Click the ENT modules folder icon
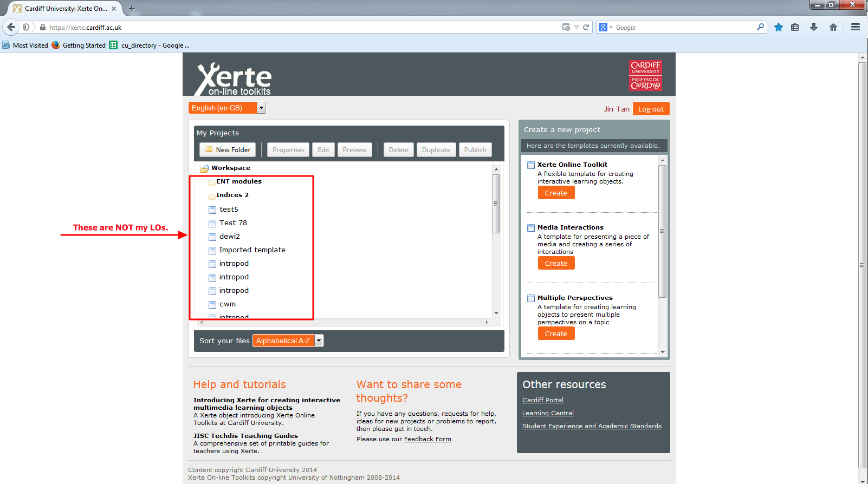Image resolution: width=868 pixels, height=484 pixels. click(x=212, y=182)
